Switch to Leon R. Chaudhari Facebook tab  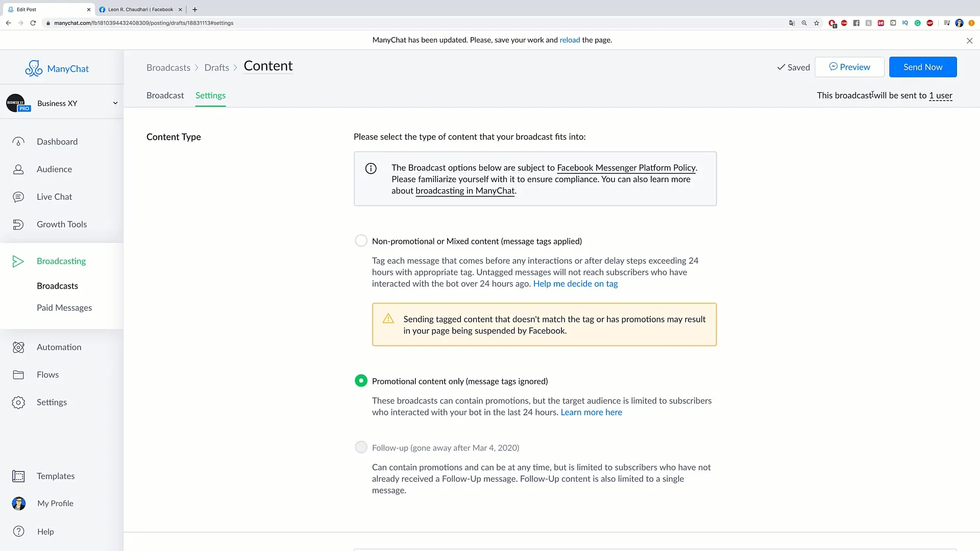point(140,9)
